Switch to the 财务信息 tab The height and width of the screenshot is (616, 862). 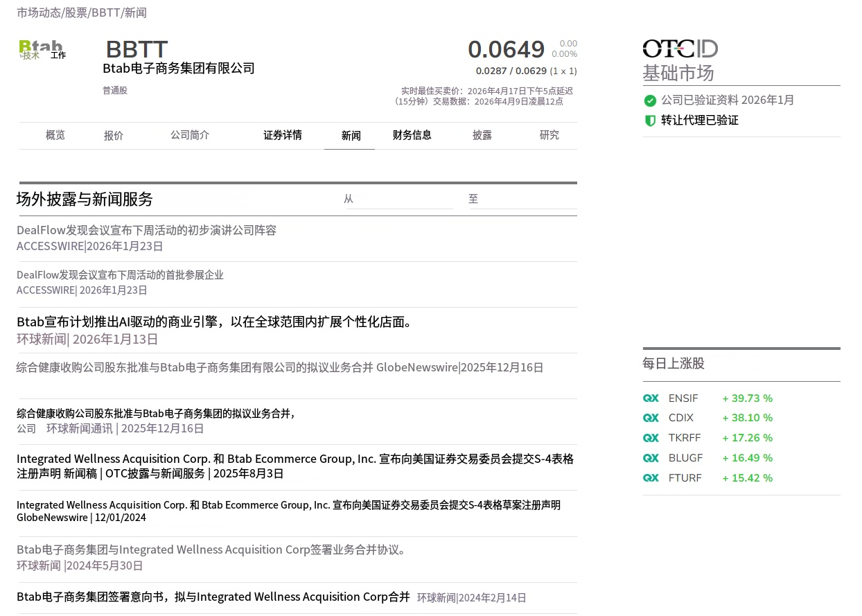[x=412, y=135]
